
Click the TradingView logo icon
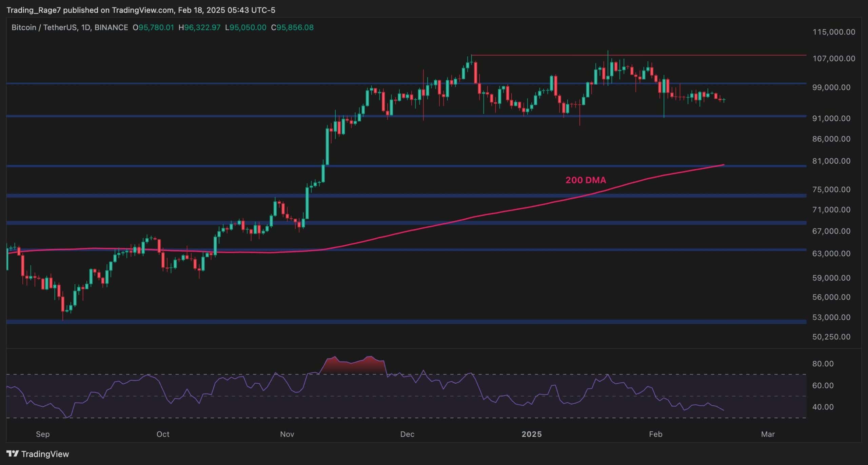13,453
